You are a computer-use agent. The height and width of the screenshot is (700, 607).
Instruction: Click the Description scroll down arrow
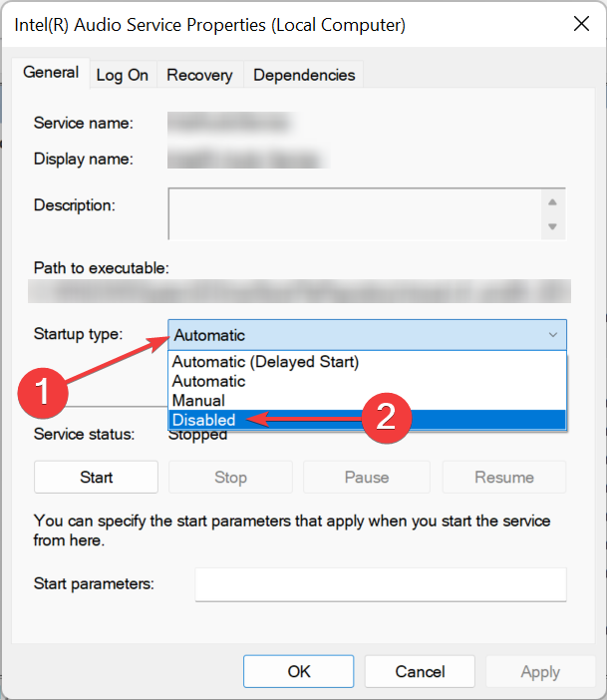coord(552,226)
